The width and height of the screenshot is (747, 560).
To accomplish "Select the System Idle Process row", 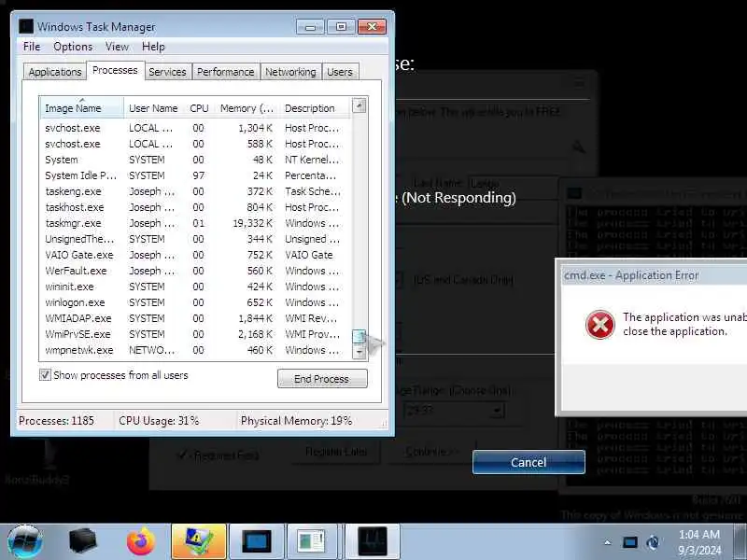I will [x=195, y=175].
